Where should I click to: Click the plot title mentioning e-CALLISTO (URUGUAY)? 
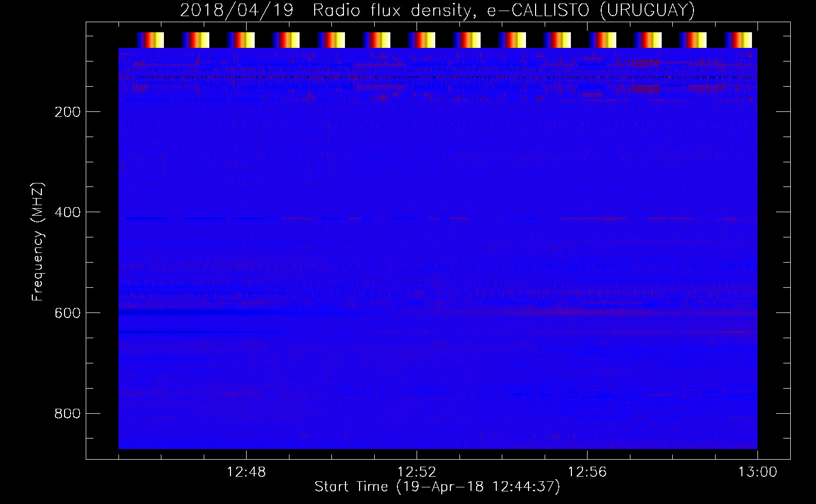click(x=437, y=10)
